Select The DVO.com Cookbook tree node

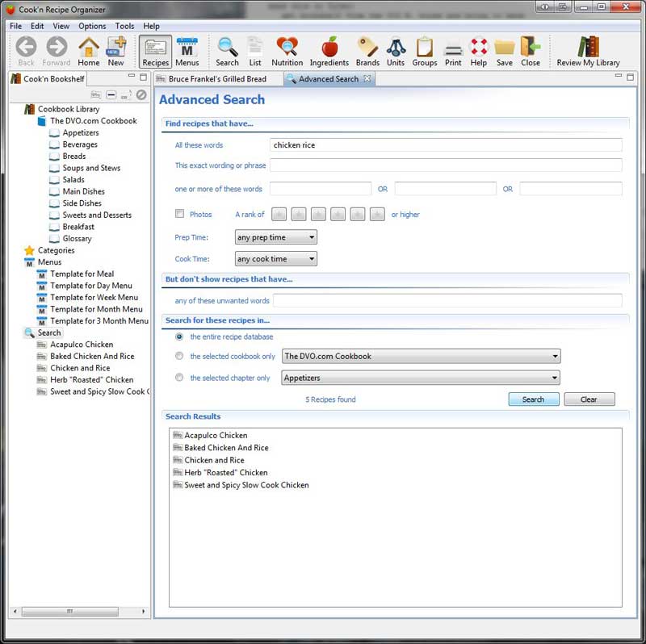94,120
